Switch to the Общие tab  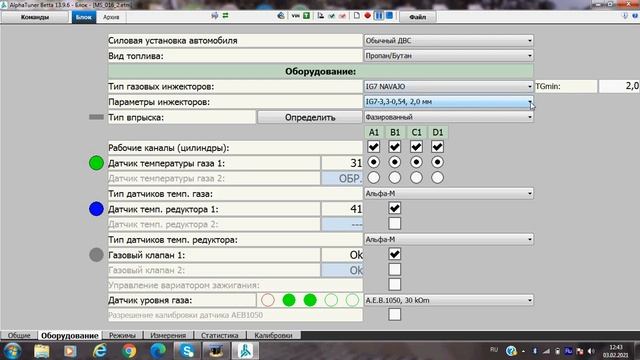[x=19, y=335]
